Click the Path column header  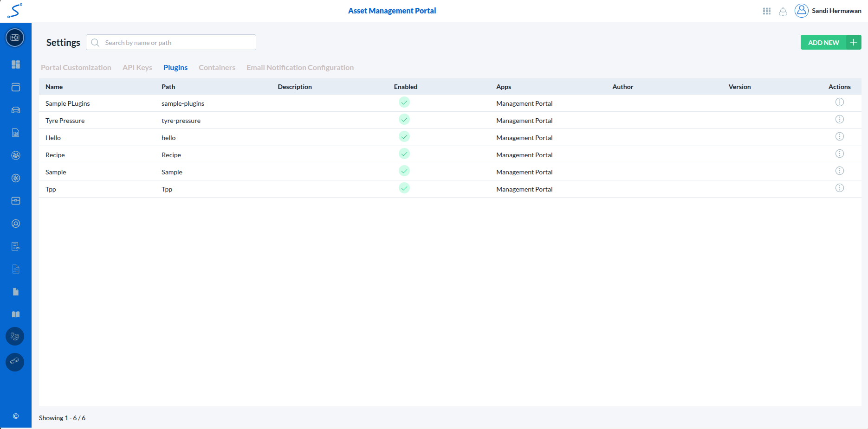(x=168, y=87)
